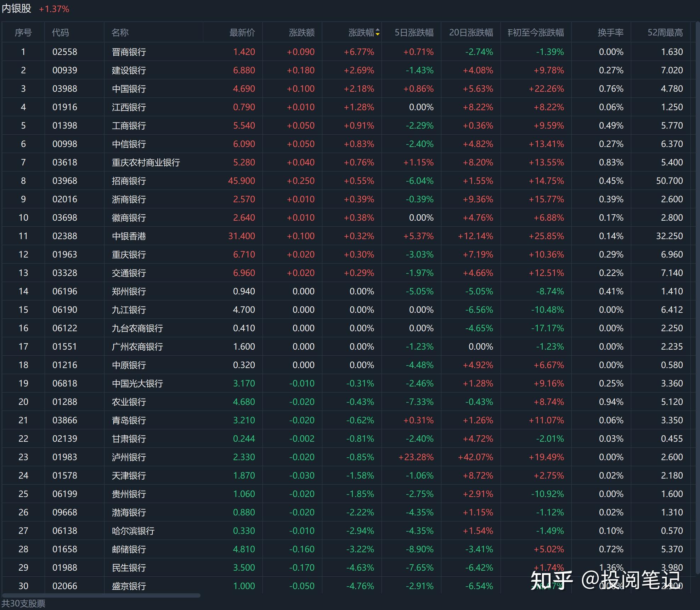Click the 共30支股票 footer count
The width and height of the screenshot is (700, 610).
pyautogui.click(x=23, y=604)
